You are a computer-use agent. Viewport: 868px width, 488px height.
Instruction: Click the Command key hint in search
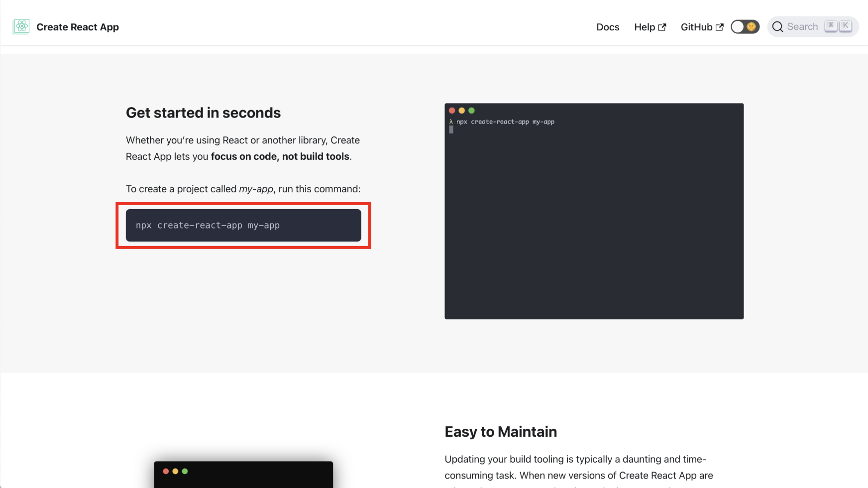(831, 26)
